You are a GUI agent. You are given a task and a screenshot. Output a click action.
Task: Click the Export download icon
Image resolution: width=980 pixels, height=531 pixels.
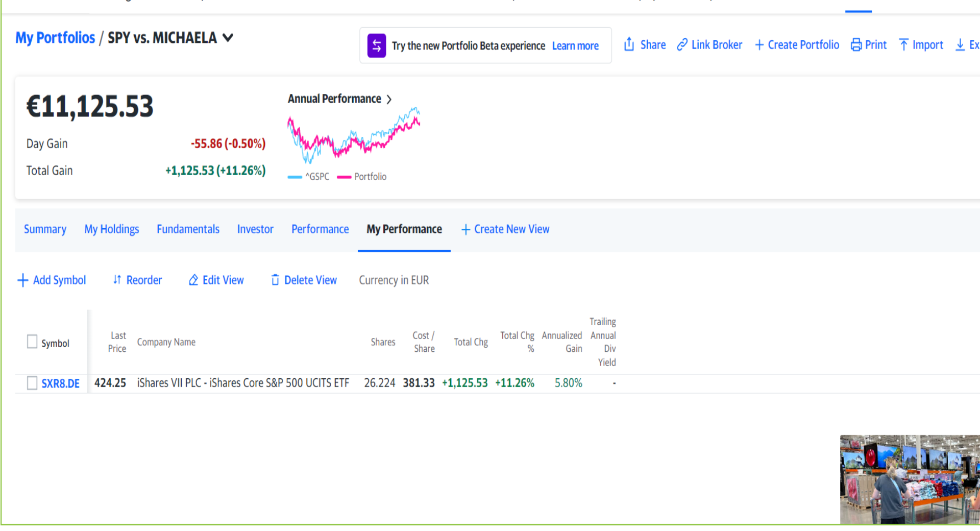pyautogui.click(x=960, y=45)
